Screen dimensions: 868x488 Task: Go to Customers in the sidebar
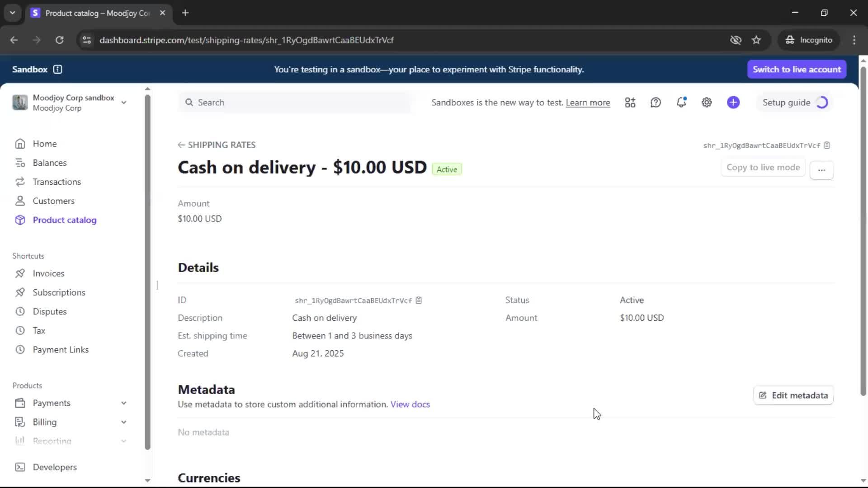click(x=53, y=201)
